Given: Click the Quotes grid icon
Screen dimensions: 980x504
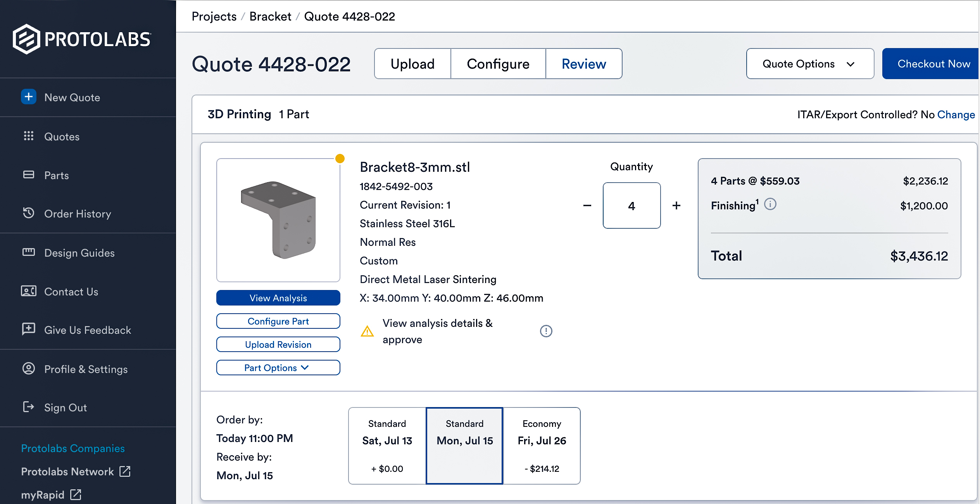Looking at the screenshot, I should click(29, 136).
